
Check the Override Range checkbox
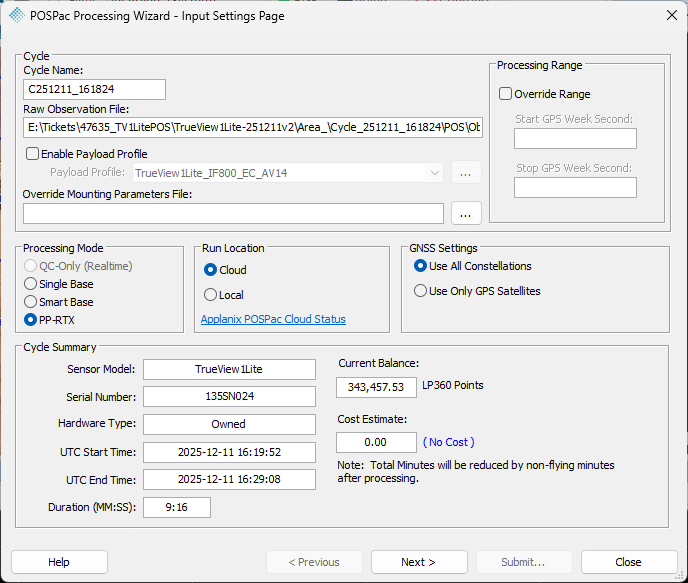tap(505, 94)
